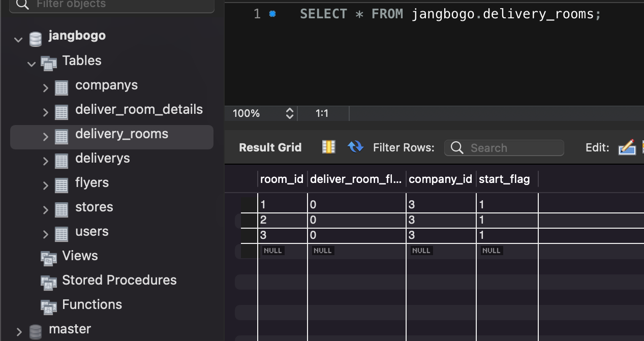Click the SELECT statement in the editor
Image resolution: width=644 pixels, height=341 pixels.
coord(450,14)
